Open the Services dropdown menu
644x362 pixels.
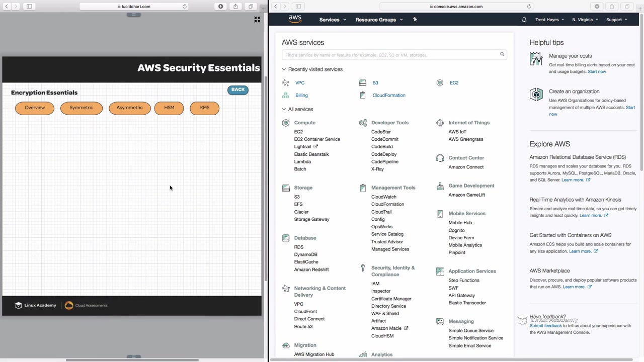(333, 20)
